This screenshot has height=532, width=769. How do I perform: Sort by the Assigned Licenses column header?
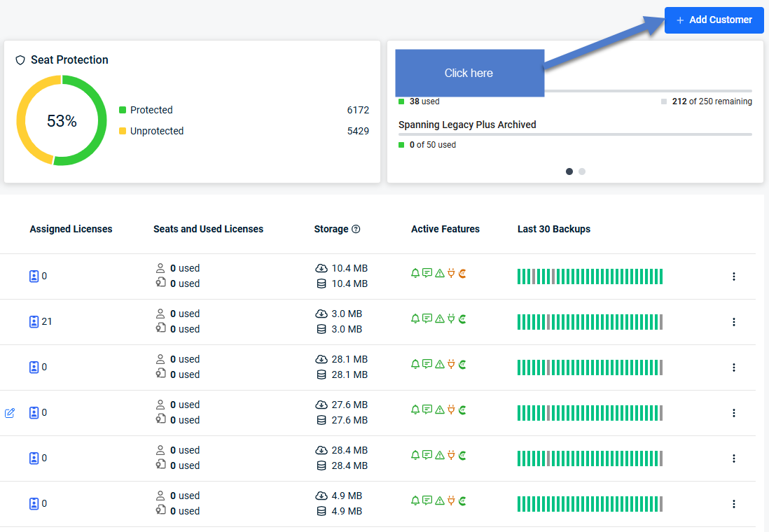(x=71, y=229)
